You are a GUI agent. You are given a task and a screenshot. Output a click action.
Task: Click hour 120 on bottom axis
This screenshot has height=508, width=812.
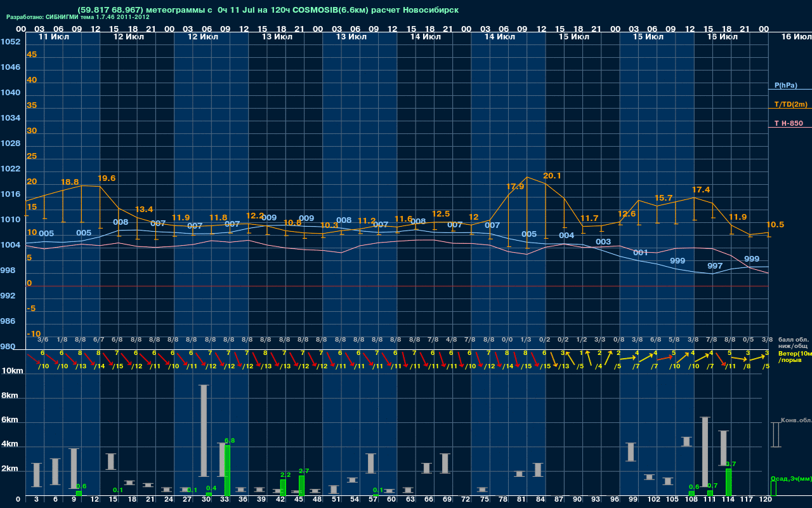click(x=765, y=500)
